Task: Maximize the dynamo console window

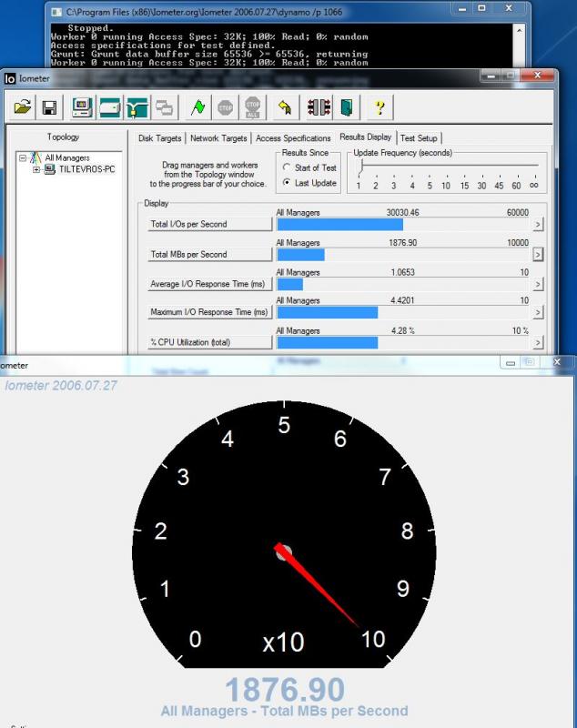Action: (481, 8)
